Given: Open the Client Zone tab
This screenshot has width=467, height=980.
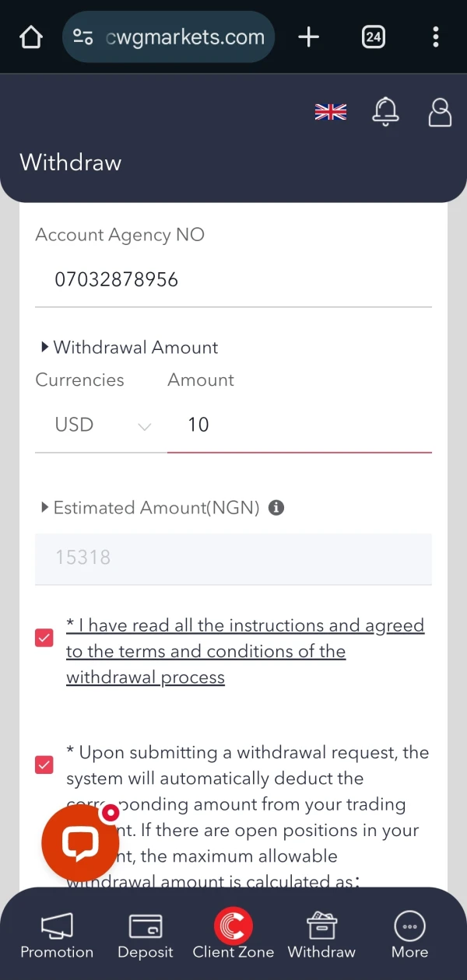Looking at the screenshot, I should (x=233, y=935).
